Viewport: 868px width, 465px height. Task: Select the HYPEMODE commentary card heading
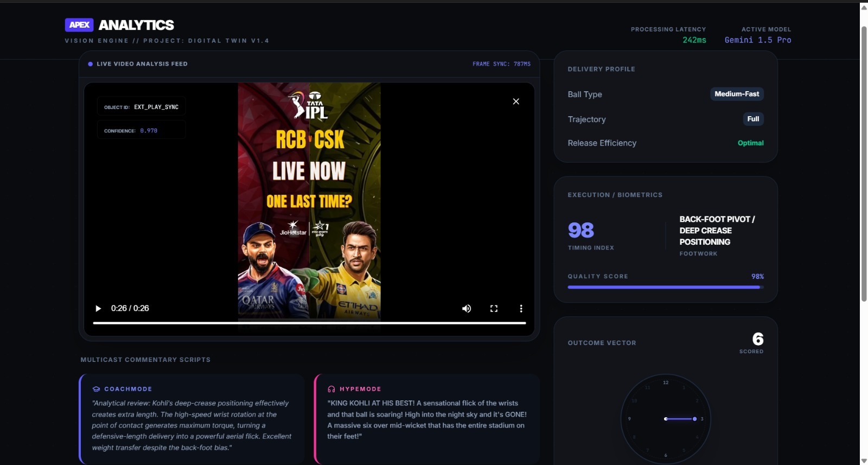coord(360,389)
